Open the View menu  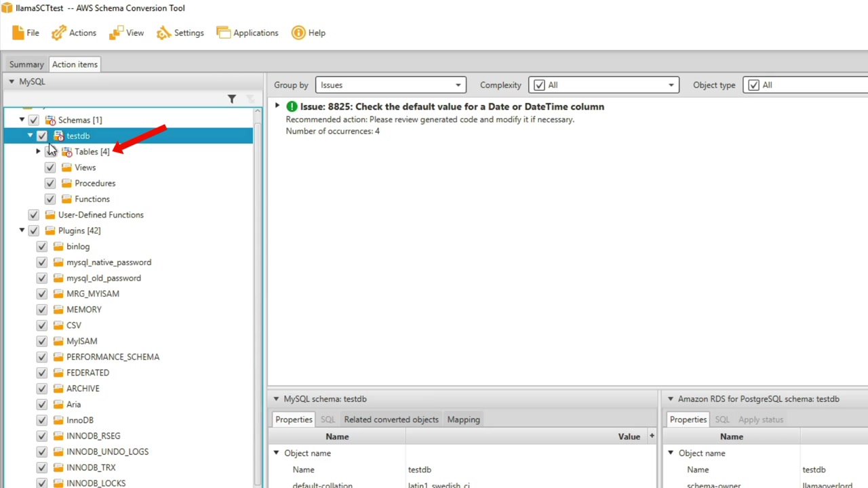[127, 33]
